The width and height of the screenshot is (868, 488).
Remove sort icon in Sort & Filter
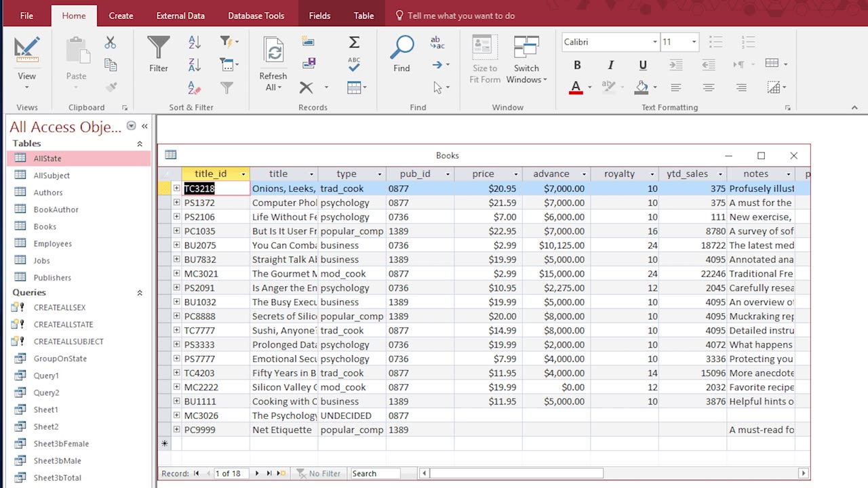click(195, 87)
